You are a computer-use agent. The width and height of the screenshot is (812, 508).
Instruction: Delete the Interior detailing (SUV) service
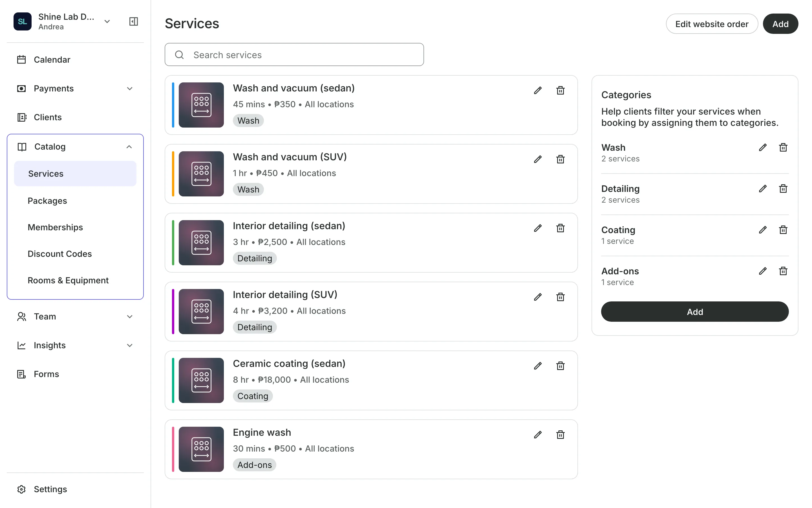pyautogui.click(x=560, y=297)
